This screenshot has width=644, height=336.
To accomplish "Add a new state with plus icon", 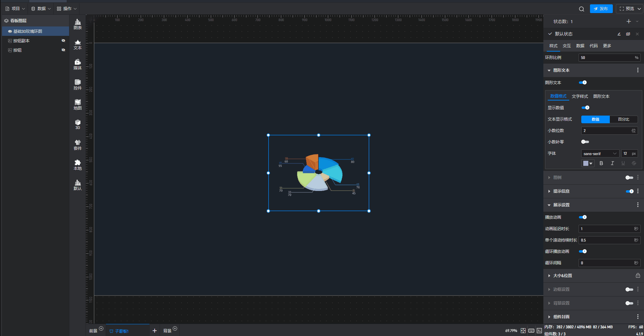I will pyautogui.click(x=629, y=21).
